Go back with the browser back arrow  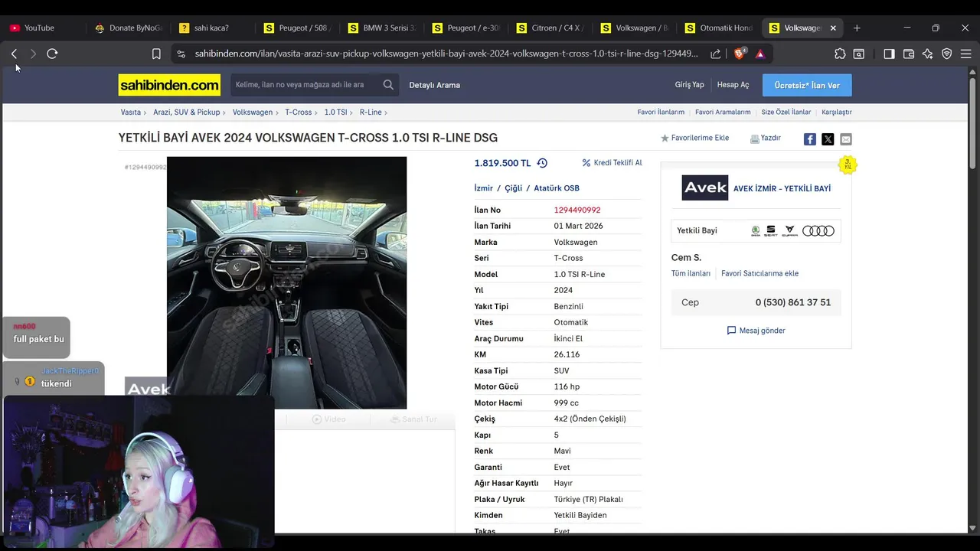coord(14,54)
